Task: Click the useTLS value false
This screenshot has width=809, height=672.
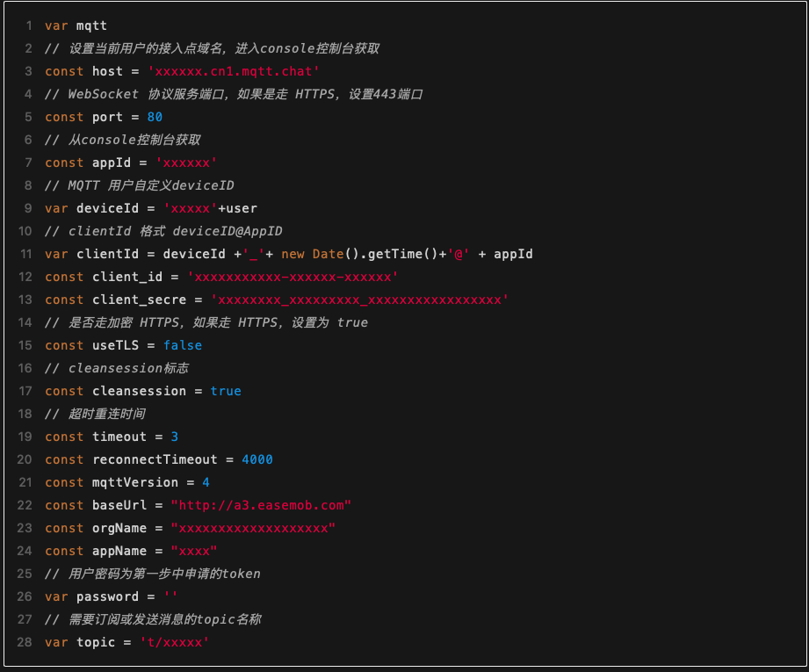Action: [182, 345]
